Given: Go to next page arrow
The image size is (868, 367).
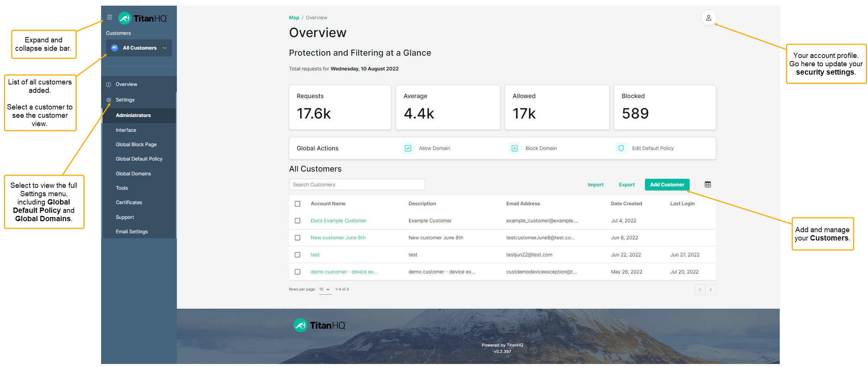Looking at the screenshot, I should point(710,290).
